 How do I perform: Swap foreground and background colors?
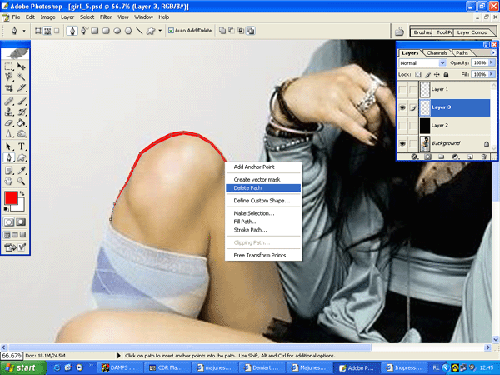click(22, 194)
